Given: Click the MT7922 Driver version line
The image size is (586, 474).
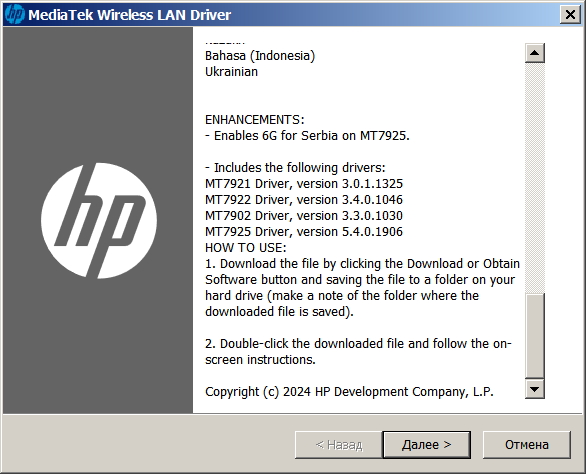Looking at the screenshot, I should [304, 200].
